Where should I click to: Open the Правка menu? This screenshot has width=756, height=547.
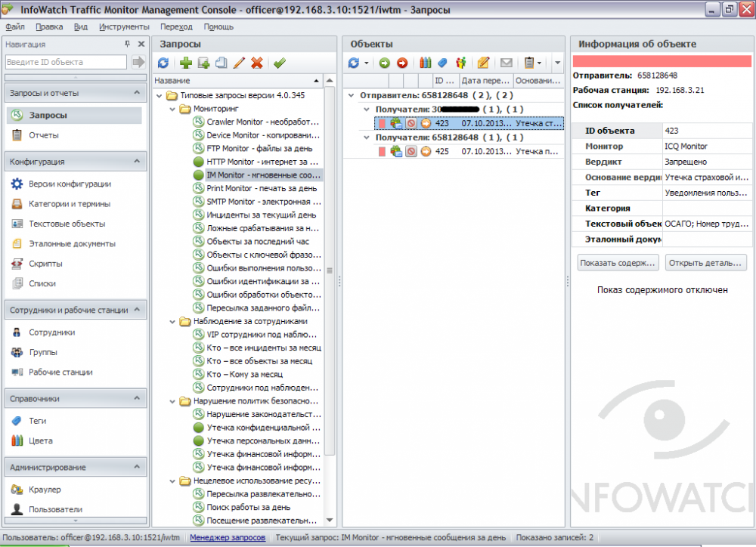[x=49, y=26]
